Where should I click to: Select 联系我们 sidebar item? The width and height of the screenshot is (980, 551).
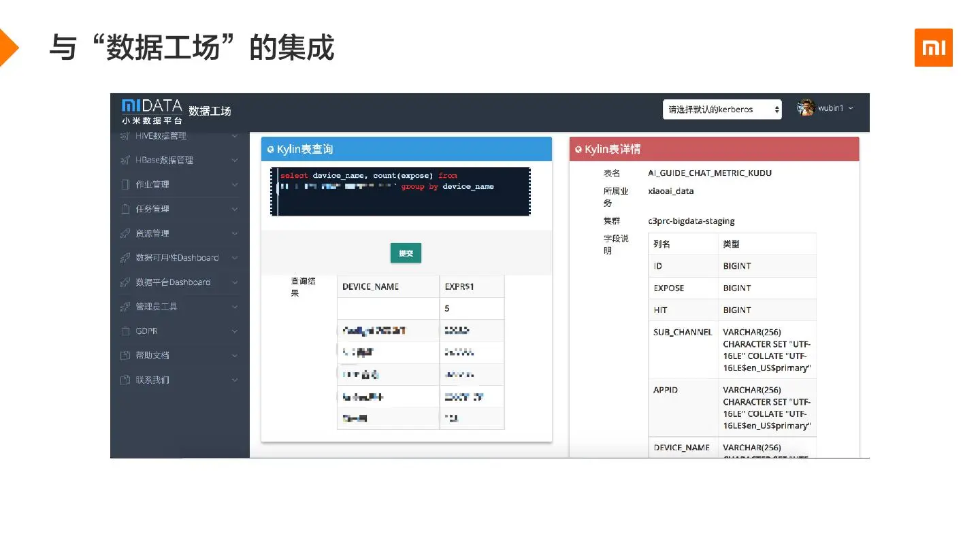pos(152,380)
